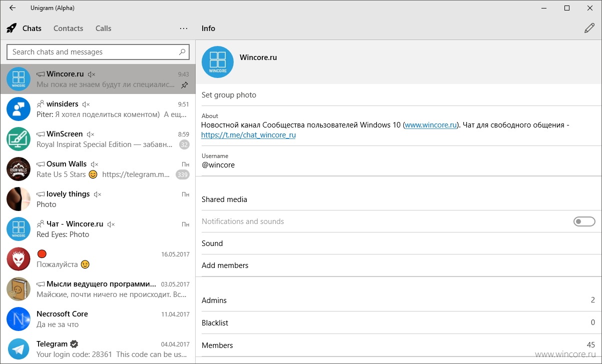Click muted speaker icon on Osum Walls
602x364 pixels.
pyautogui.click(x=95, y=164)
